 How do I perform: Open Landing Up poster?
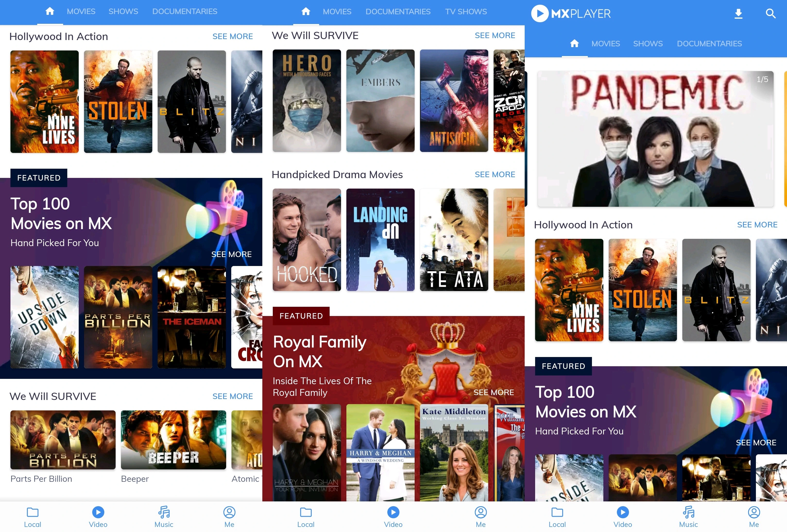tap(380, 240)
